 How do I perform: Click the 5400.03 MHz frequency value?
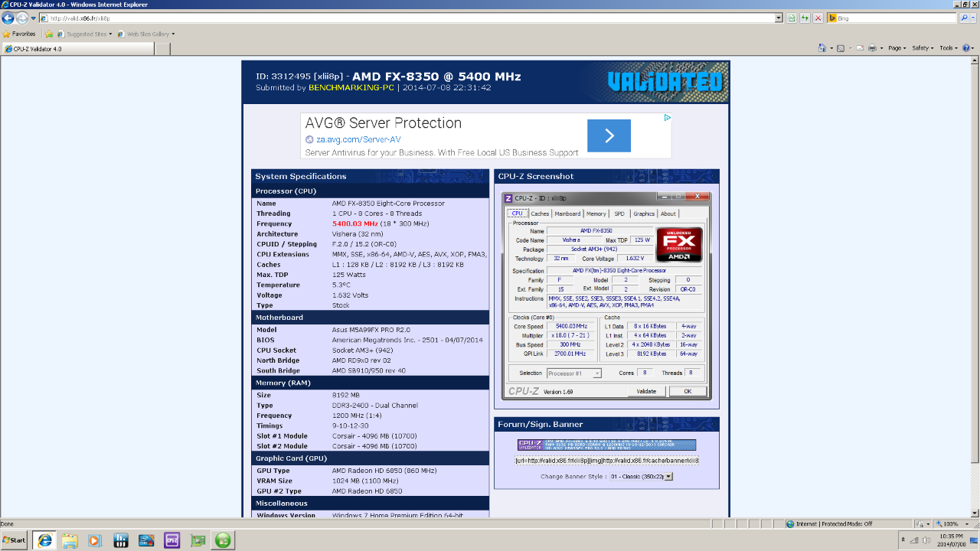point(355,223)
